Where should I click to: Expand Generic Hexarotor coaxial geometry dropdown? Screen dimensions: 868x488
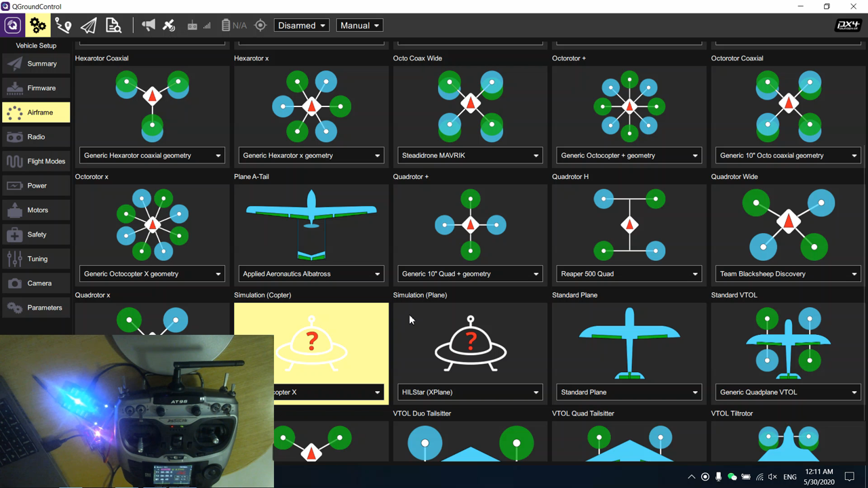coord(153,155)
